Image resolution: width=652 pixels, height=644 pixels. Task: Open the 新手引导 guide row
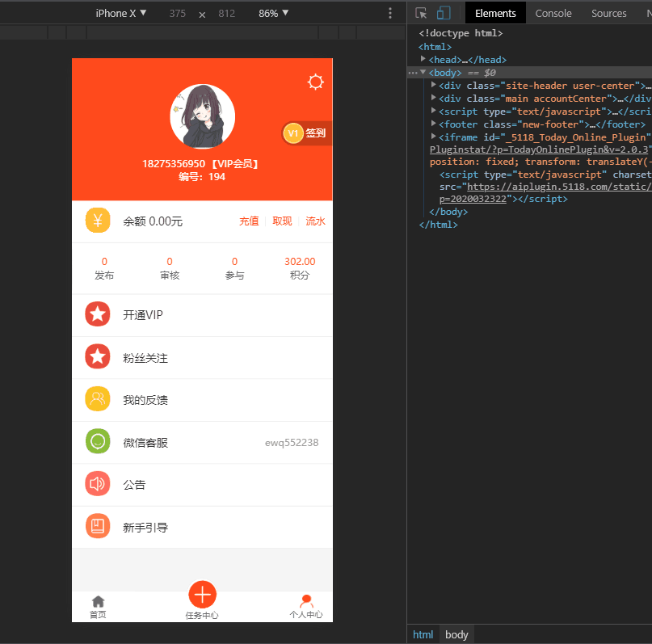[x=203, y=527]
